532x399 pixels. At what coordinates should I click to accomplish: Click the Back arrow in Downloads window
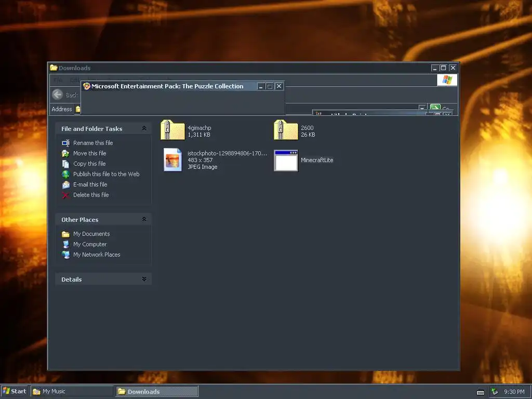point(58,95)
